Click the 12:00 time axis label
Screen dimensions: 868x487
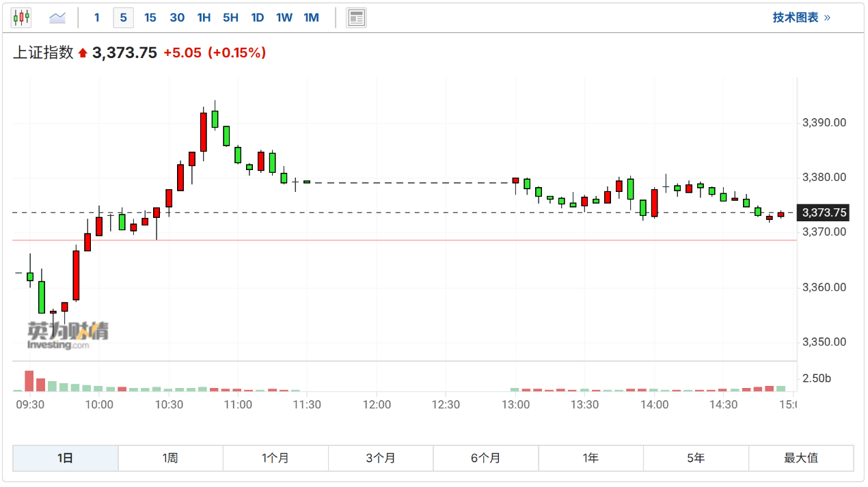pyautogui.click(x=377, y=404)
